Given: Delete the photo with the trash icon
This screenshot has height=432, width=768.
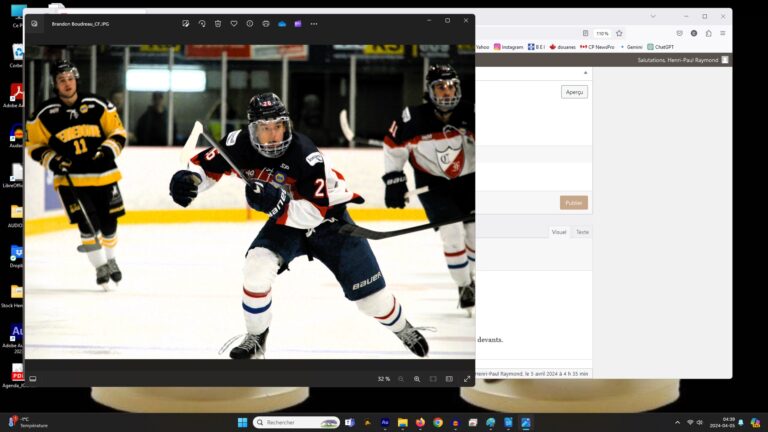Looking at the screenshot, I should pos(218,23).
